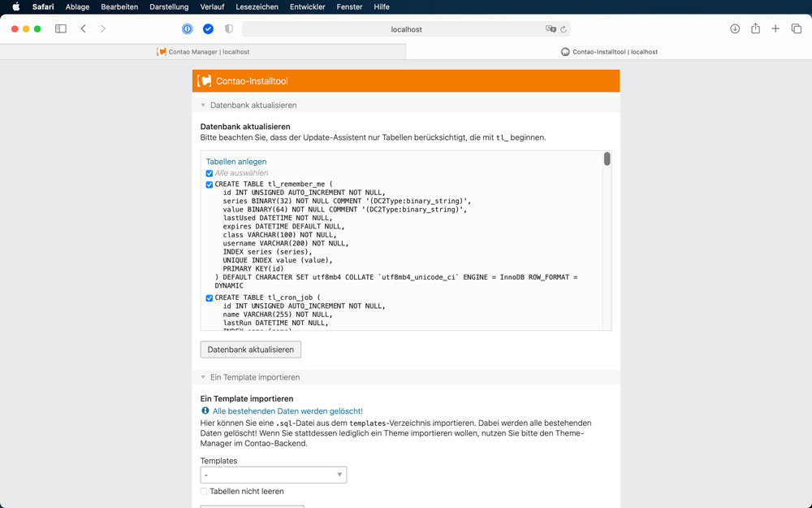Image resolution: width=812 pixels, height=508 pixels.
Task: Toggle the 'Alle auswählen' checkbox
Action: pyautogui.click(x=209, y=174)
